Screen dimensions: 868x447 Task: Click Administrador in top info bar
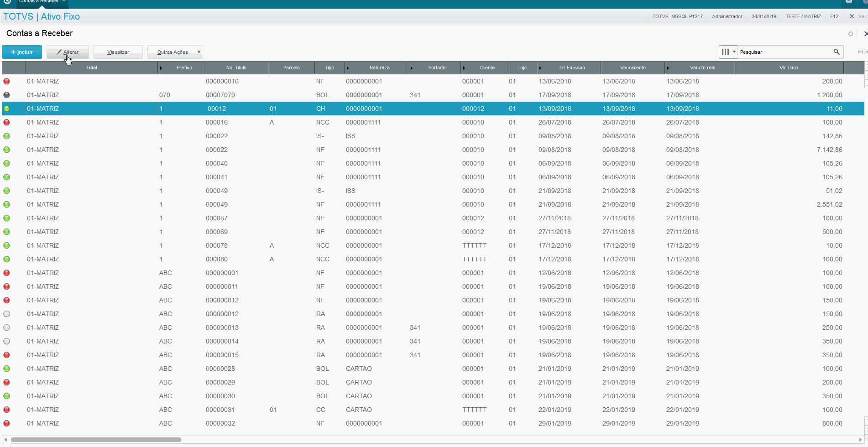(727, 16)
